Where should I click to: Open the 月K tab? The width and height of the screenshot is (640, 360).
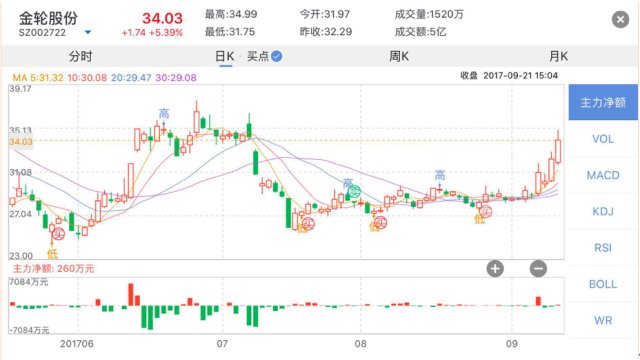click(558, 56)
